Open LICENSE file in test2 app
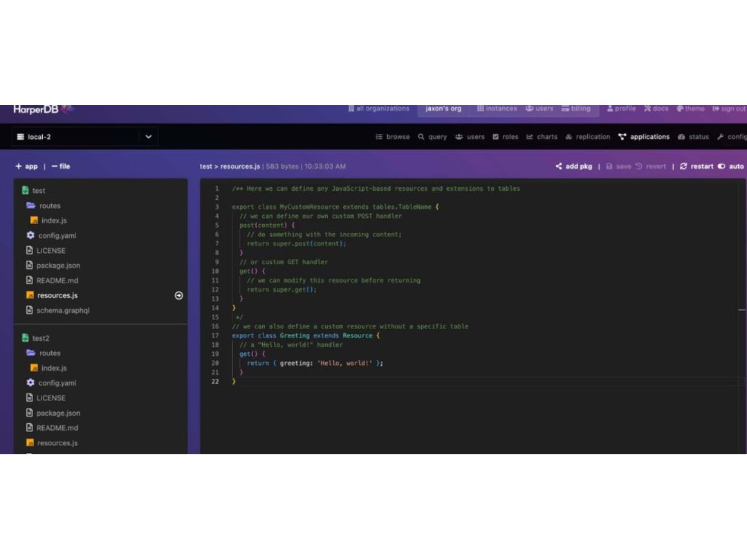This screenshot has width=747, height=560. click(46, 398)
